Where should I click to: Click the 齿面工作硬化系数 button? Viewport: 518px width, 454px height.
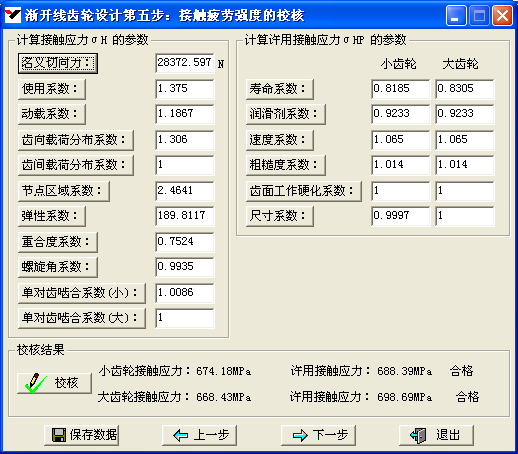pyautogui.click(x=304, y=191)
